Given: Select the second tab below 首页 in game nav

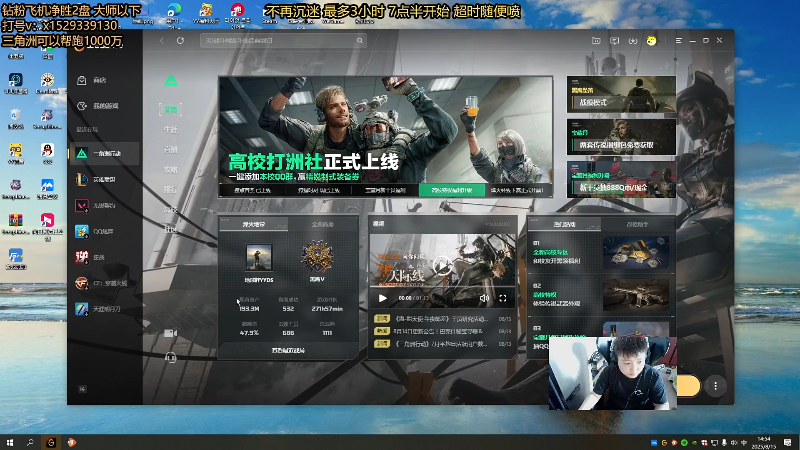Looking at the screenshot, I should pyautogui.click(x=170, y=129).
